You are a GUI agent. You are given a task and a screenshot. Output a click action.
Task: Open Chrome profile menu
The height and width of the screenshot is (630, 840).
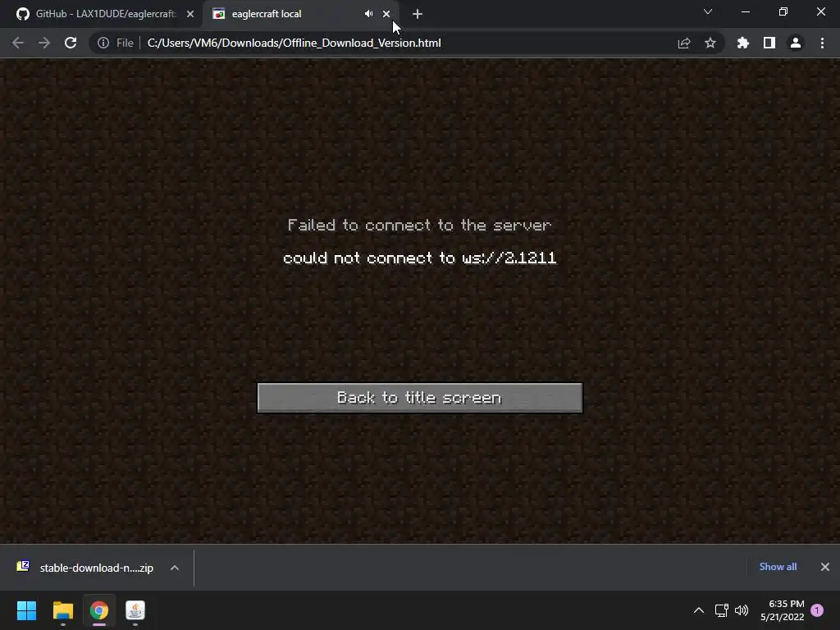[796, 43]
